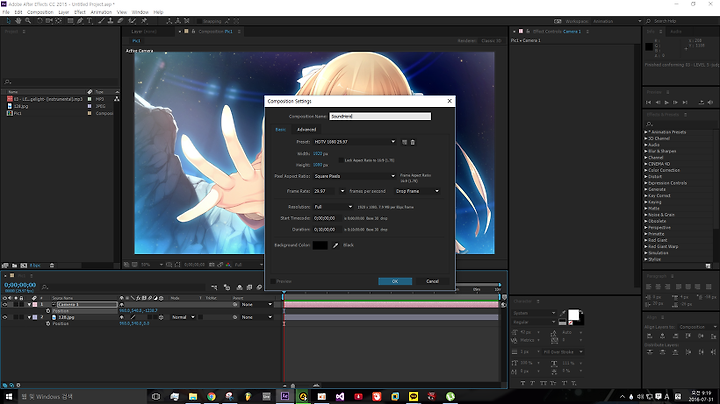The height and width of the screenshot is (404, 720).
Task: Open Align Layers to Composition dropdown
Action: coord(697,327)
